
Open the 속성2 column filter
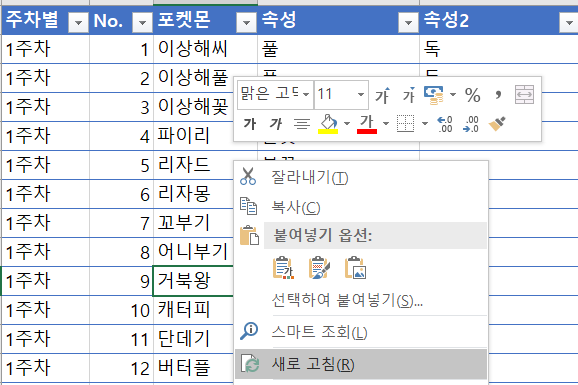point(569,23)
